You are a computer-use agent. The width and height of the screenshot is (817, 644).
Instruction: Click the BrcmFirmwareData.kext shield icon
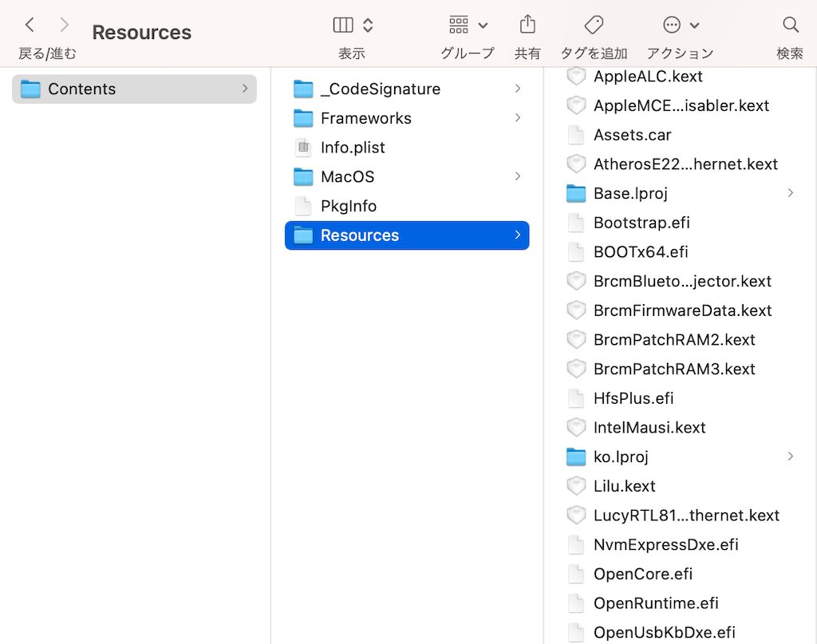coord(576,310)
